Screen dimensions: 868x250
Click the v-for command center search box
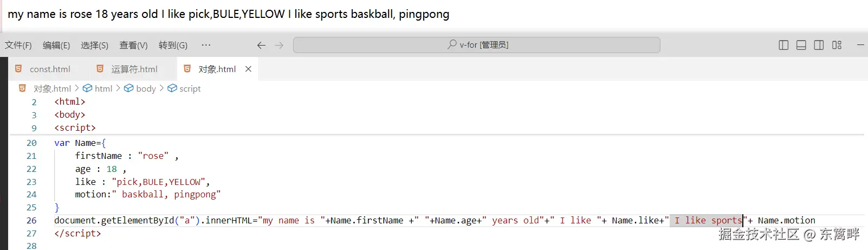(477, 45)
